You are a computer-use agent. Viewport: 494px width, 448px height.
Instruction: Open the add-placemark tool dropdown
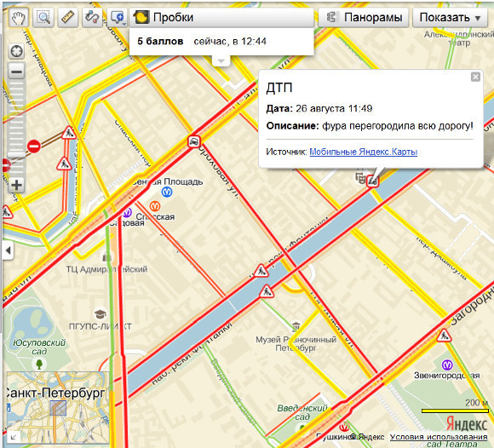tap(118, 18)
